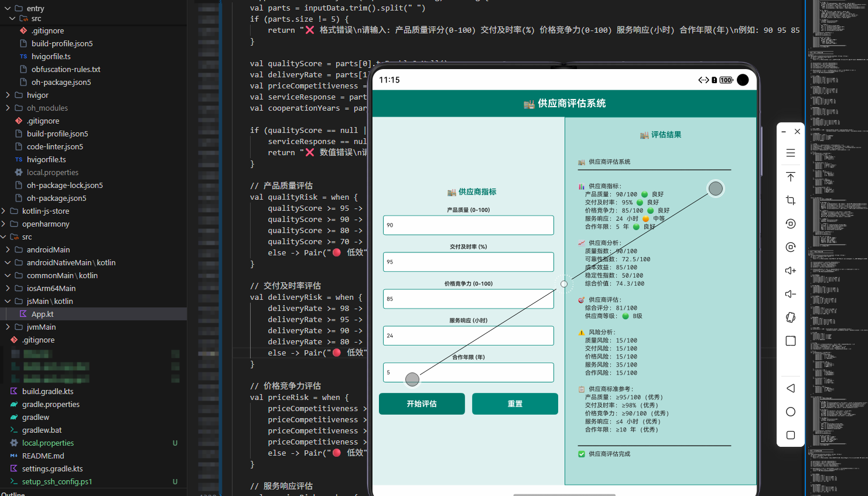Click the 产品质量 input showing 90
The height and width of the screenshot is (496, 868).
pos(468,225)
